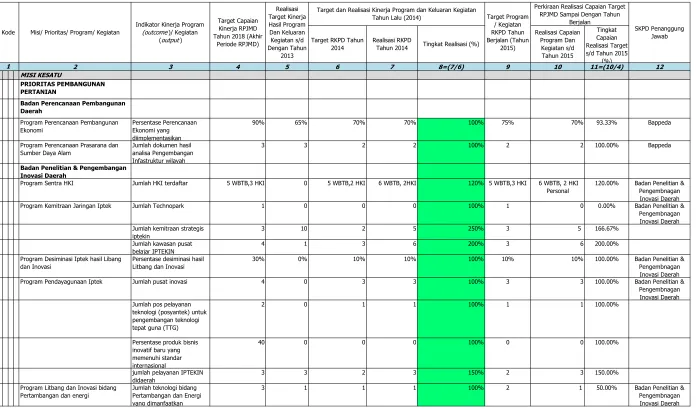Click the "40" RPJMD target cell
Viewport: 697px width, 409px height.
(238, 353)
